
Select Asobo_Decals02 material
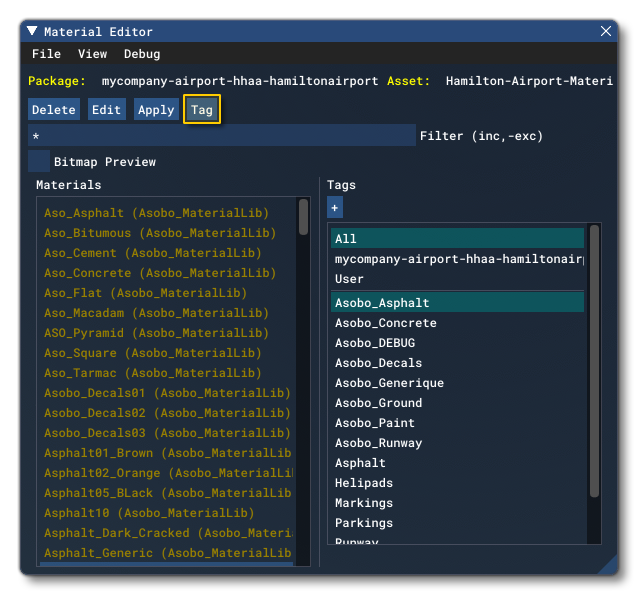(167, 412)
